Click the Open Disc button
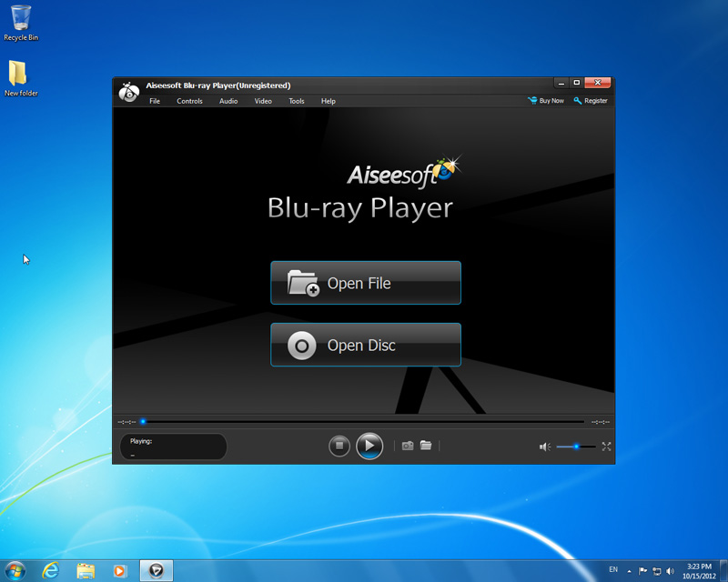 [366, 346]
